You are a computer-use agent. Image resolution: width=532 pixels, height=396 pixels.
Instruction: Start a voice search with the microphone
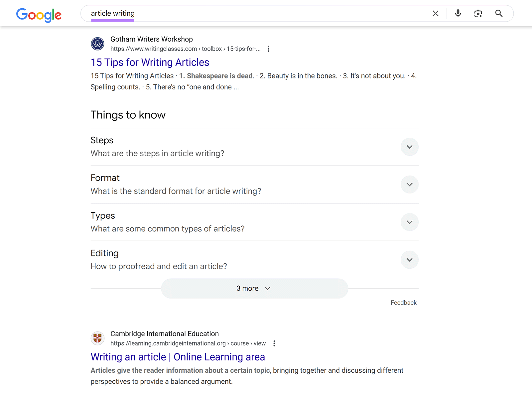[457, 13]
